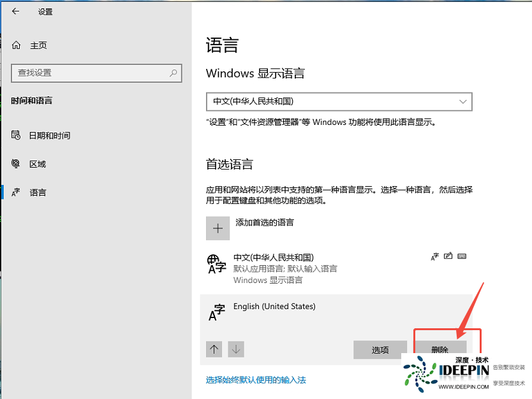532x399 pixels.
Task: Click the down arrow under English
Action: (236, 349)
